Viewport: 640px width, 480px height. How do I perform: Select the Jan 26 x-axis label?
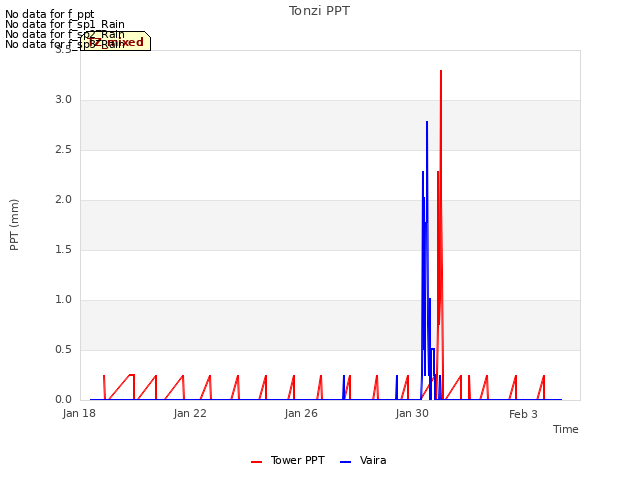(301, 413)
